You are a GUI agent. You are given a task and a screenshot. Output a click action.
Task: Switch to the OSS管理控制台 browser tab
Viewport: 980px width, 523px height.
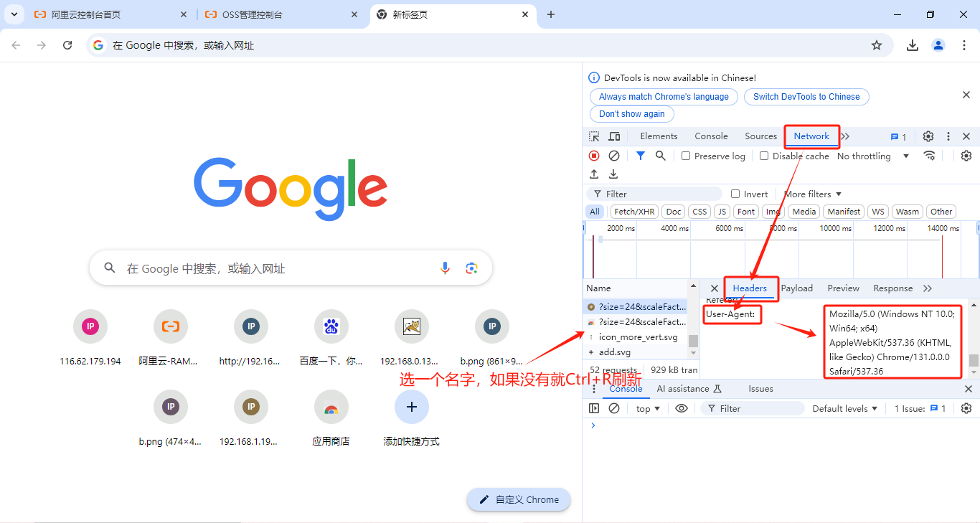282,14
